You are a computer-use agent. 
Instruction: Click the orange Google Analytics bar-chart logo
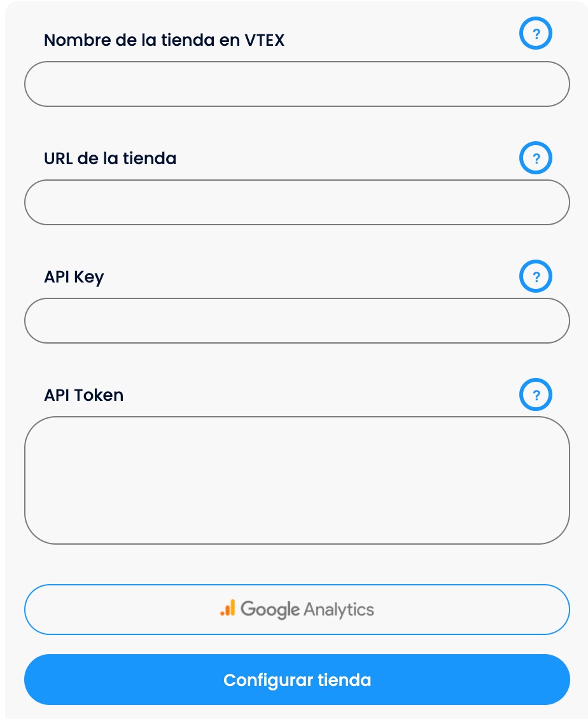pyautogui.click(x=228, y=608)
